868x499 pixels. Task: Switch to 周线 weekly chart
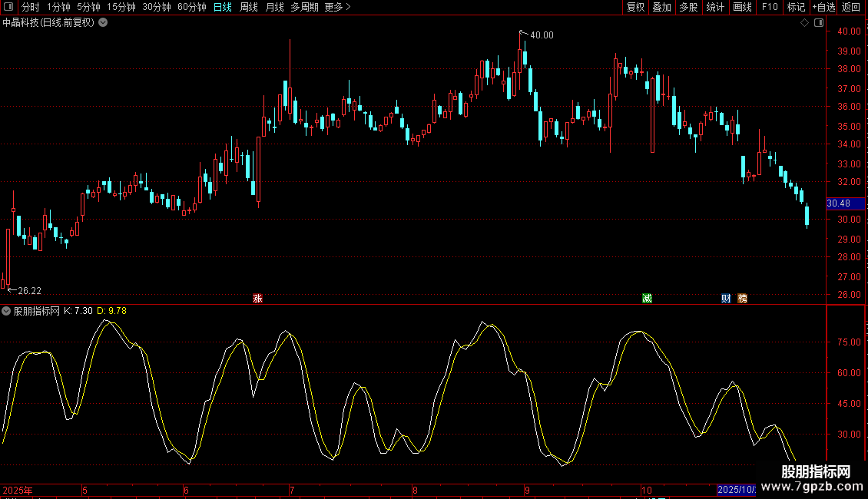tap(249, 7)
